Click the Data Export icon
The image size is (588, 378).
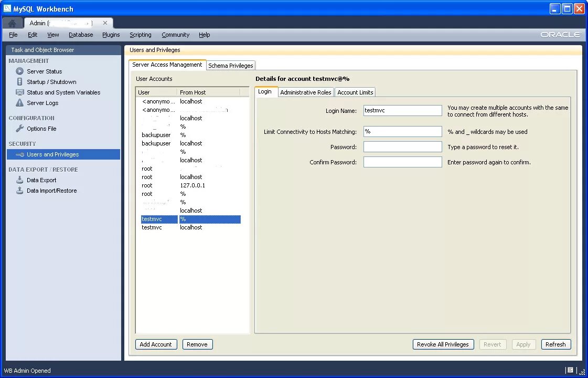[x=19, y=180]
